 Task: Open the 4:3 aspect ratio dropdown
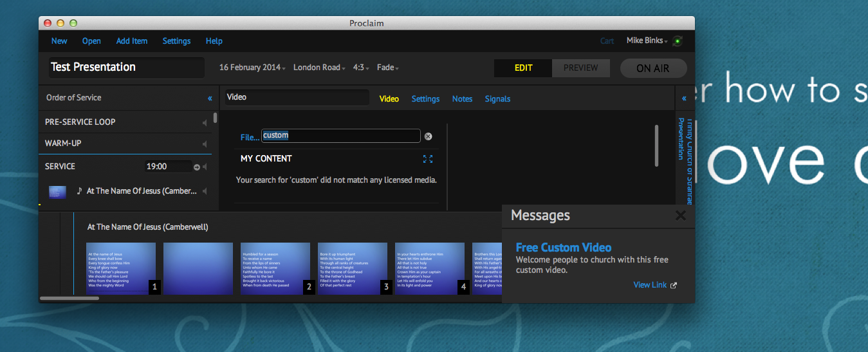pos(362,68)
